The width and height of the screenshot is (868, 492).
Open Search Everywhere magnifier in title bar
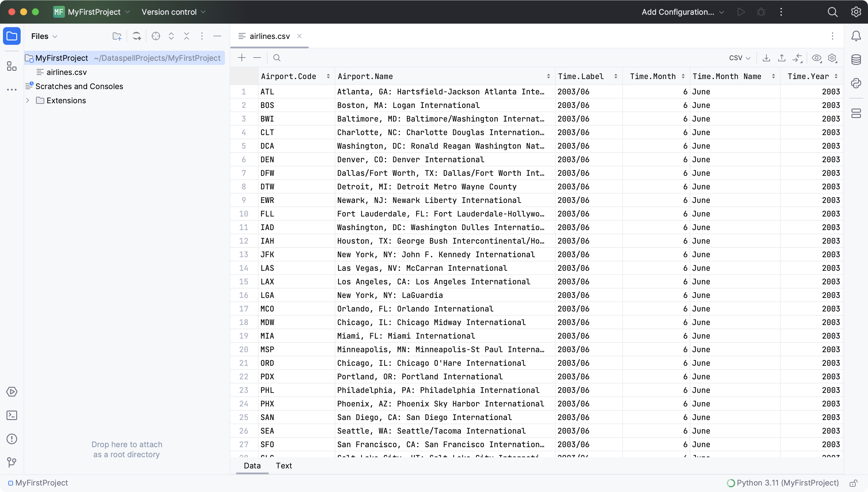coord(833,12)
